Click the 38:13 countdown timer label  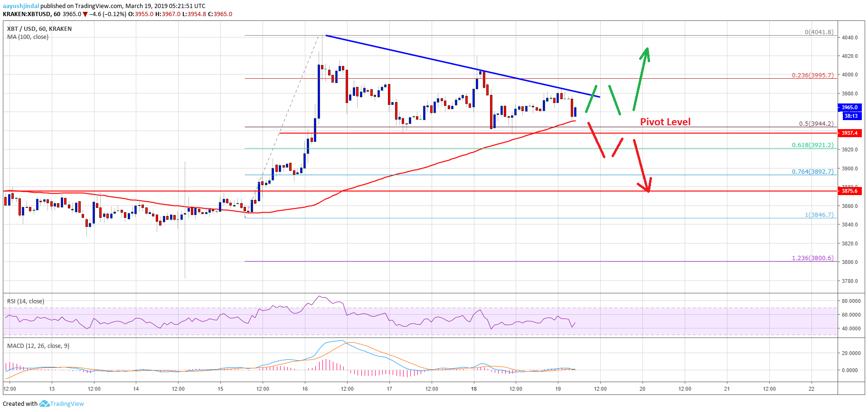pos(851,116)
